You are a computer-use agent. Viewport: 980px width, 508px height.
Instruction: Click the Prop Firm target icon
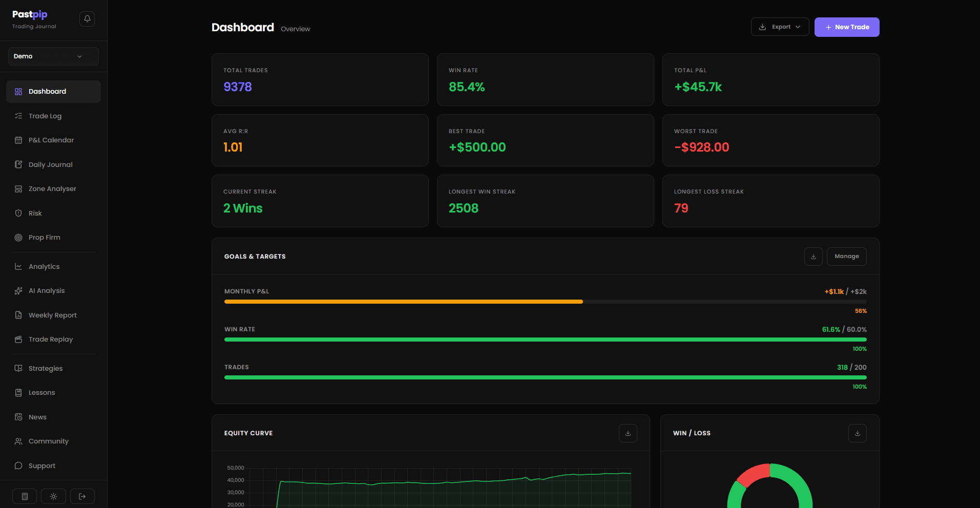click(18, 238)
